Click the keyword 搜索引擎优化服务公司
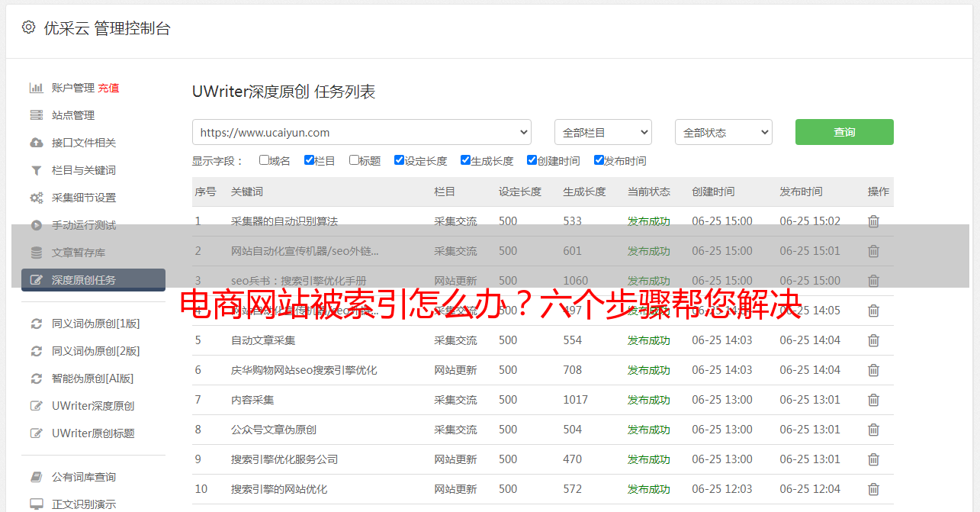 click(x=284, y=459)
